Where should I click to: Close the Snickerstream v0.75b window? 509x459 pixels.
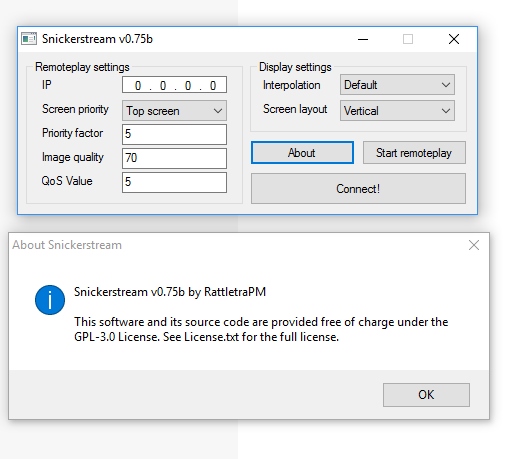click(454, 39)
